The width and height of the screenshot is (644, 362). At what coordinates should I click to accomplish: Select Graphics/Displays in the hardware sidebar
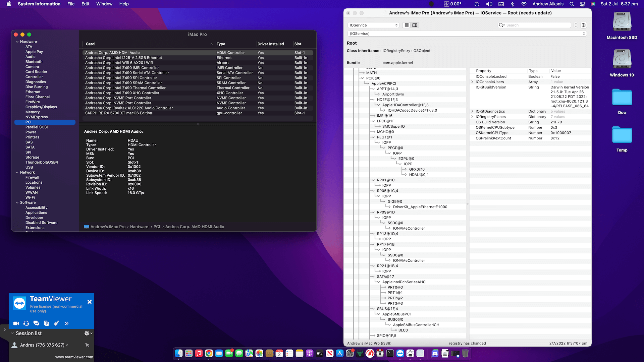coord(41,107)
